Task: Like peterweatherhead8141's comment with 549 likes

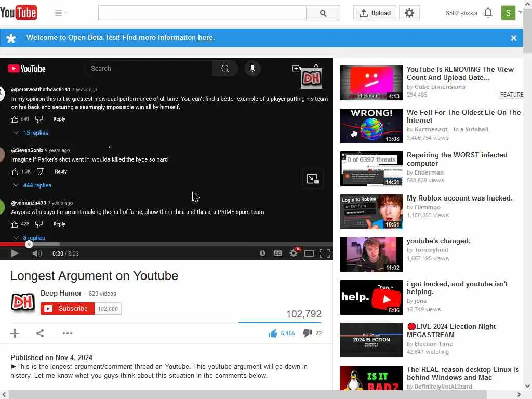Action: click(15, 119)
